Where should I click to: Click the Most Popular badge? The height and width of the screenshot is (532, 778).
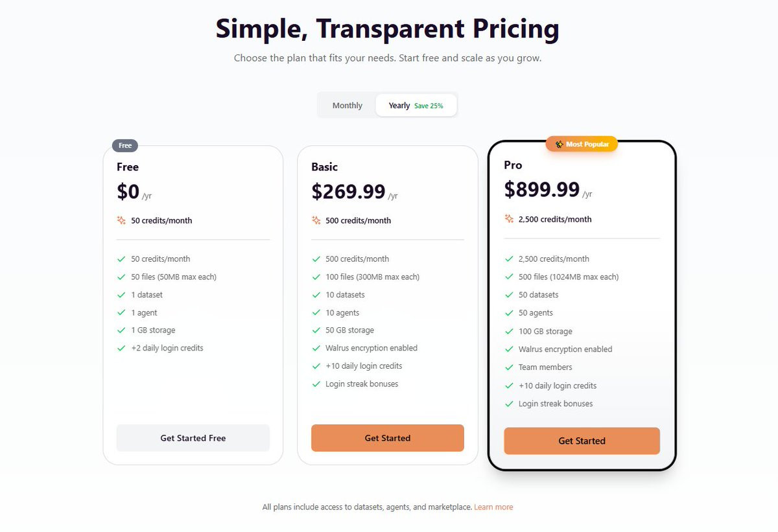tap(582, 144)
